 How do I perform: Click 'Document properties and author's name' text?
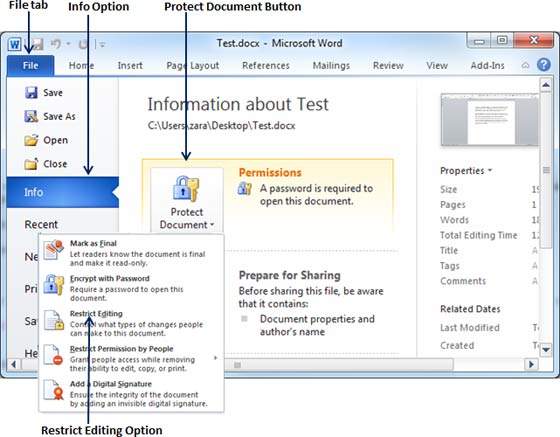[317, 325]
